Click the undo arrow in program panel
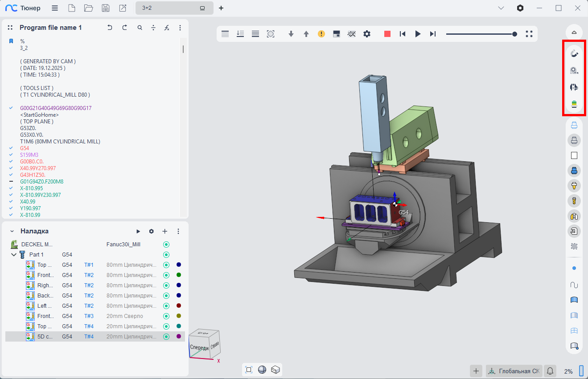This screenshot has width=588, height=379. coord(110,28)
